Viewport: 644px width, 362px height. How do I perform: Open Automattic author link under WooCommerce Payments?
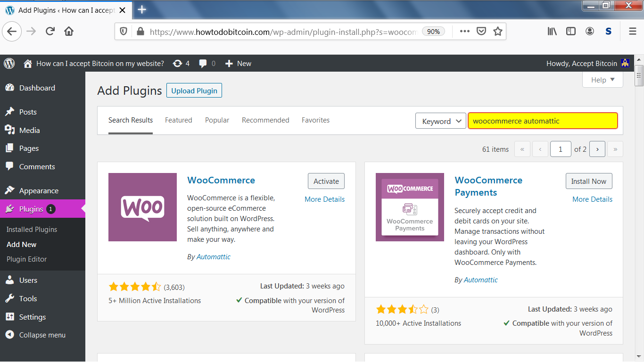481,280
